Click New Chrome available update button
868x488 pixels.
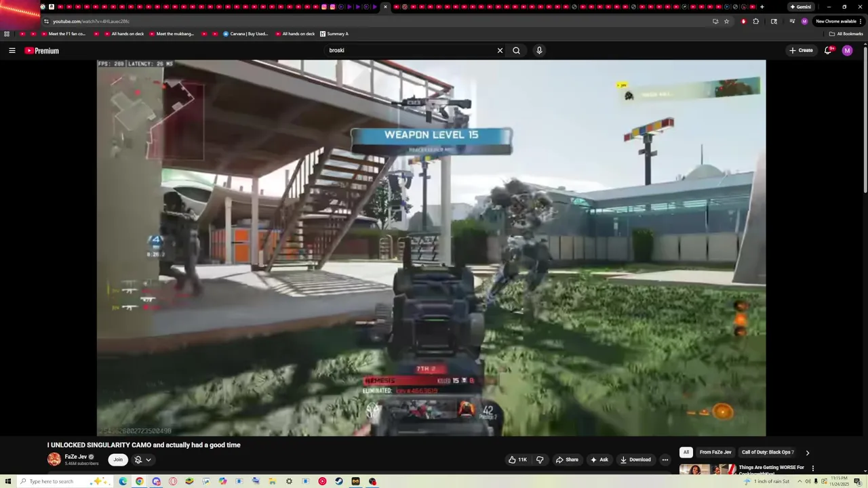click(838, 21)
